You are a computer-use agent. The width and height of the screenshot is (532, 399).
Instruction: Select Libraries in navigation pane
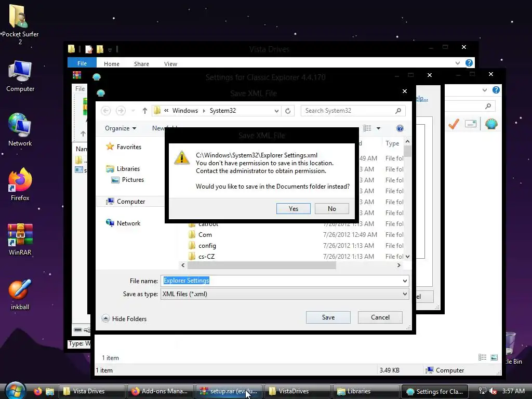[x=123, y=169]
